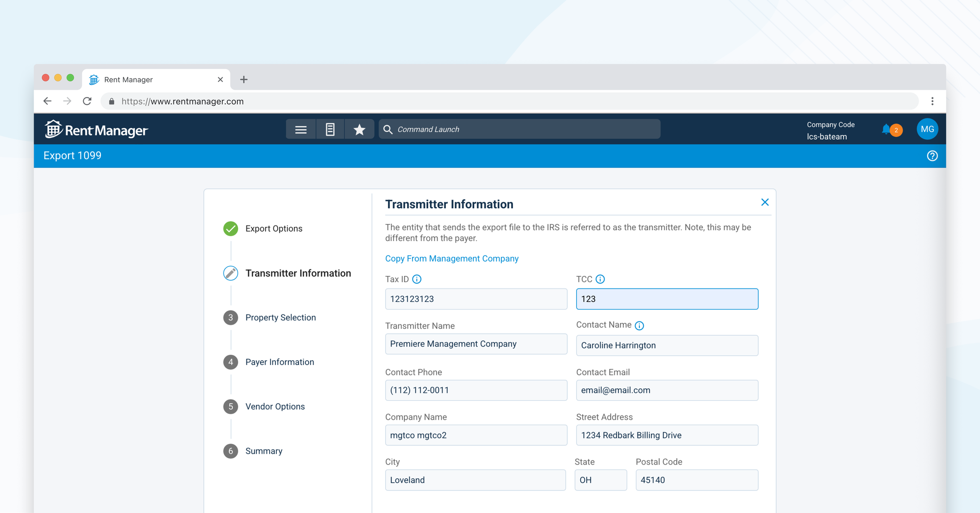Click the City field
This screenshot has width=980, height=513.
(x=475, y=480)
